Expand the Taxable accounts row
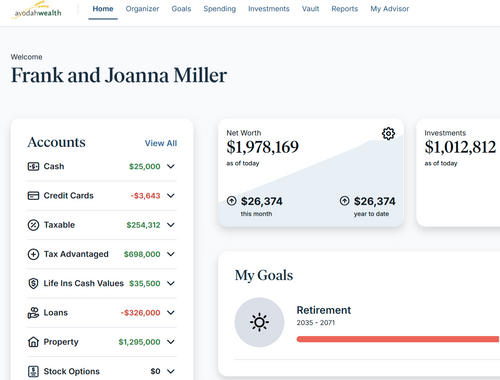 coord(171,225)
